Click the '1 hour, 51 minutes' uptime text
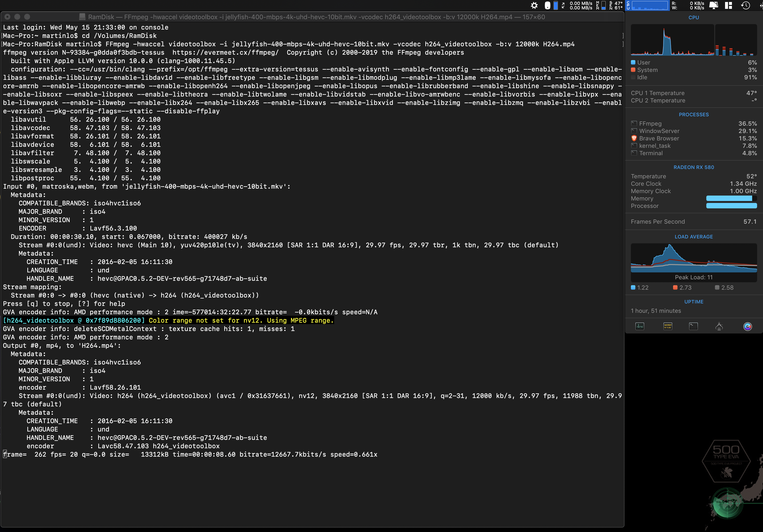 click(x=656, y=311)
